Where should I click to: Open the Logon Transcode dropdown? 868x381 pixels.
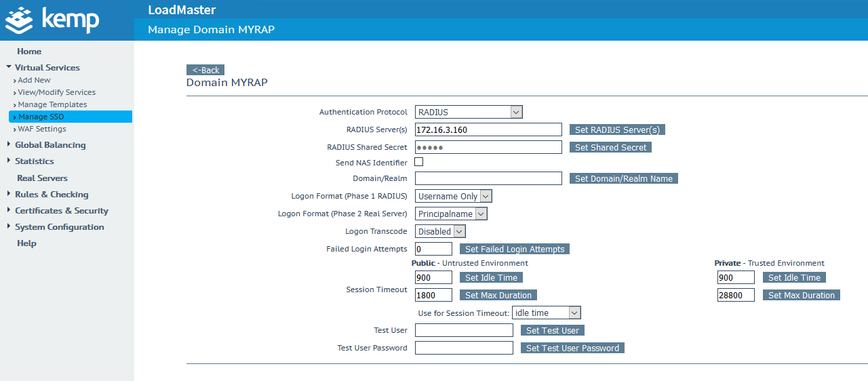tap(440, 231)
